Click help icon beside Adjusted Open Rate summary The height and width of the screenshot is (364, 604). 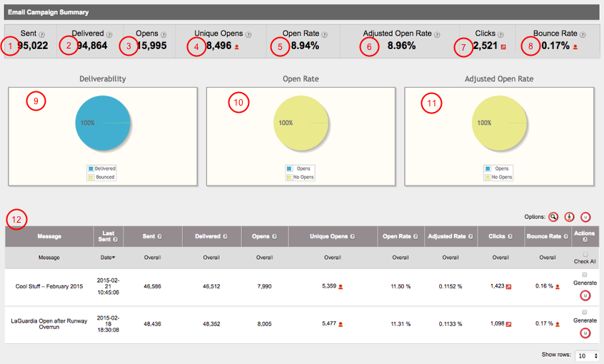[437, 34]
